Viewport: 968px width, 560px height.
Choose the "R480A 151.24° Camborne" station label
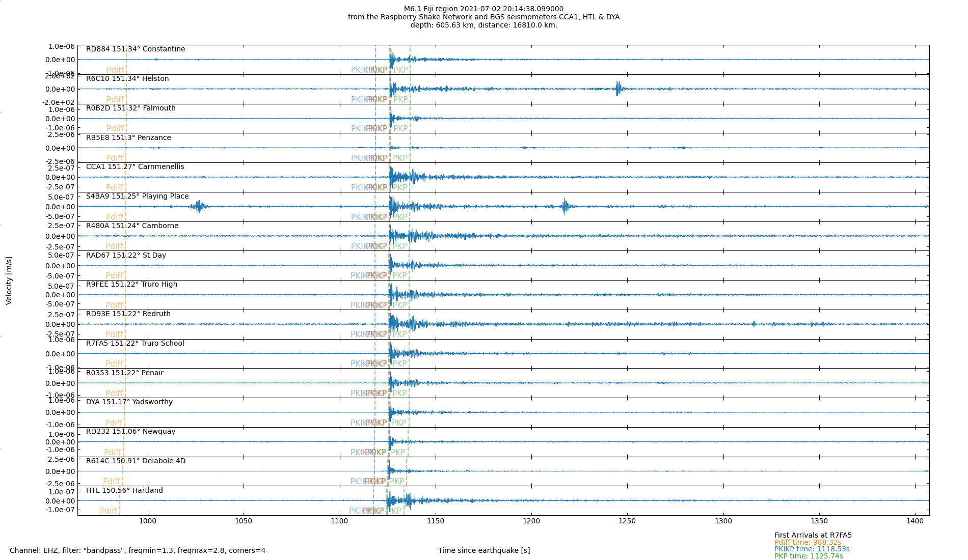pos(132,226)
